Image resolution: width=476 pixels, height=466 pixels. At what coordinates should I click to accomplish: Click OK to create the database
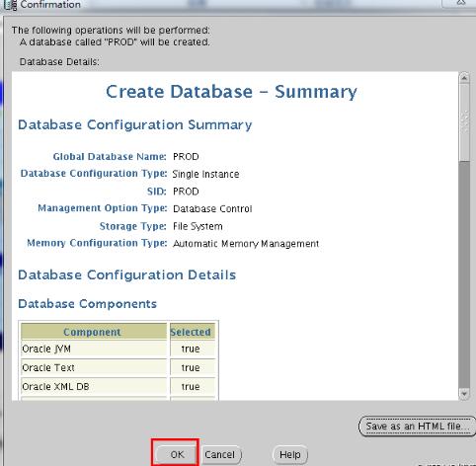(176, 454)
